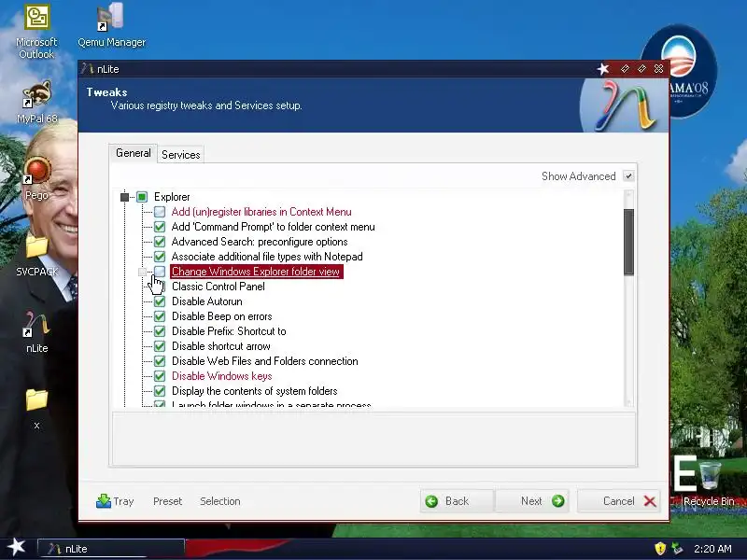The image size is (747, 560).
Task: Click the red X on Cancel button
Action: point(650,501)
